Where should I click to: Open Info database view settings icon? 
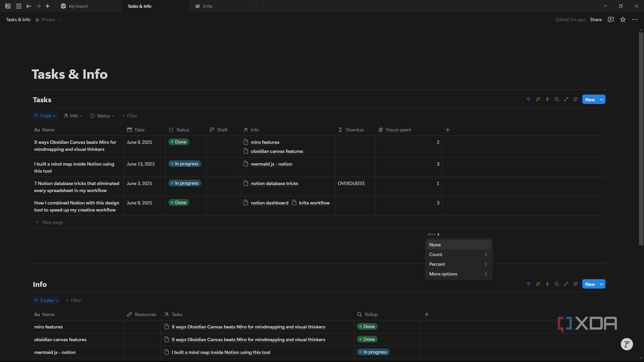[x=576, y=284]
